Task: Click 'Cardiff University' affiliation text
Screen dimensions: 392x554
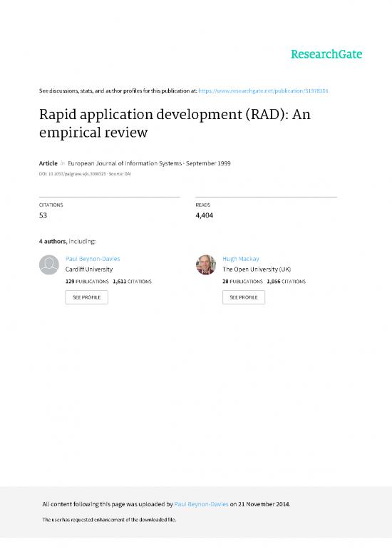Action: click(x=89, y=270)
